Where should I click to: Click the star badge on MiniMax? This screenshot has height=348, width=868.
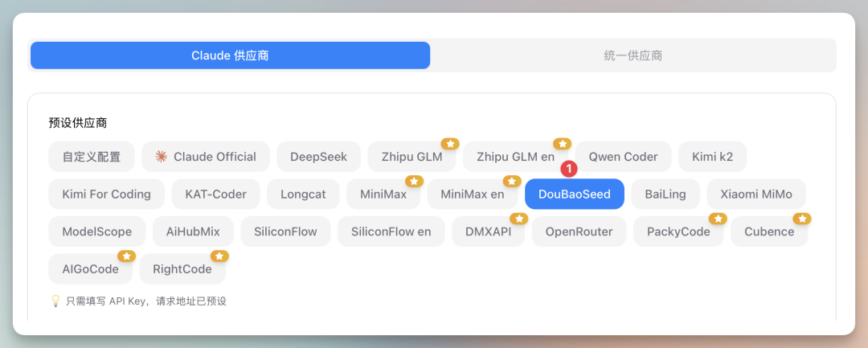click(x=414, y=181)
